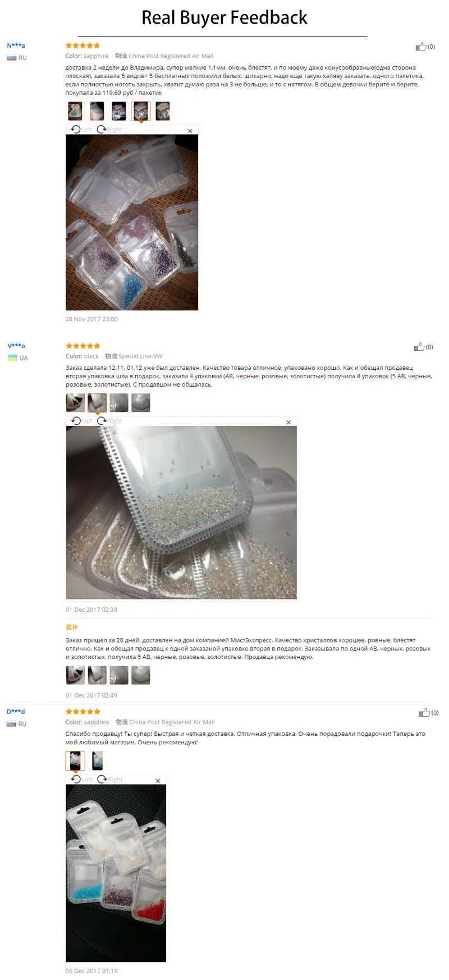Screen dimensions: 449x980
Task: Like D***d's review with thumbs-up
Action: coord(424,712)
